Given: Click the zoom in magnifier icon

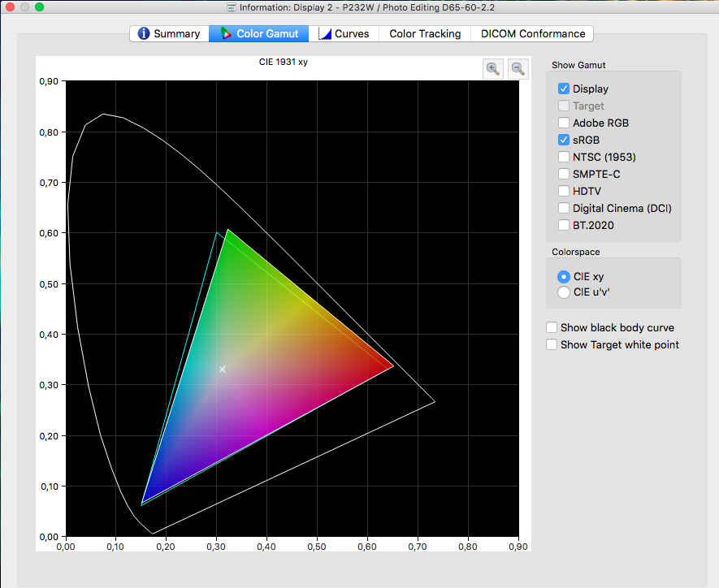Looking at the screenshot, I should click(x=492, y=69).
